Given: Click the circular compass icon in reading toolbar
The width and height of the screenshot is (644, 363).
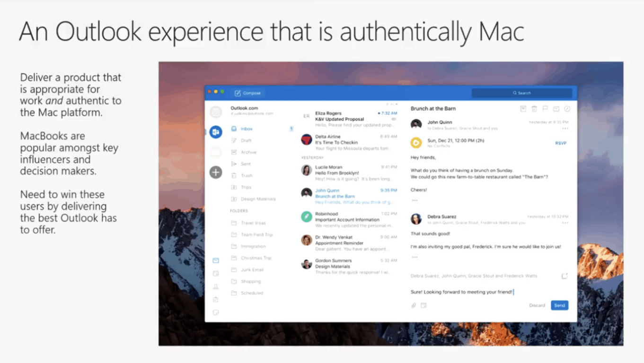Looking at the screenshot, I should [567, 109].
